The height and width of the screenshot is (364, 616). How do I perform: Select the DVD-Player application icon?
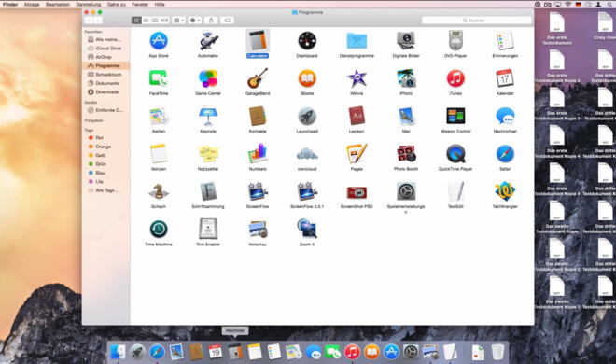pyautogui.click(x=455, y=41)
